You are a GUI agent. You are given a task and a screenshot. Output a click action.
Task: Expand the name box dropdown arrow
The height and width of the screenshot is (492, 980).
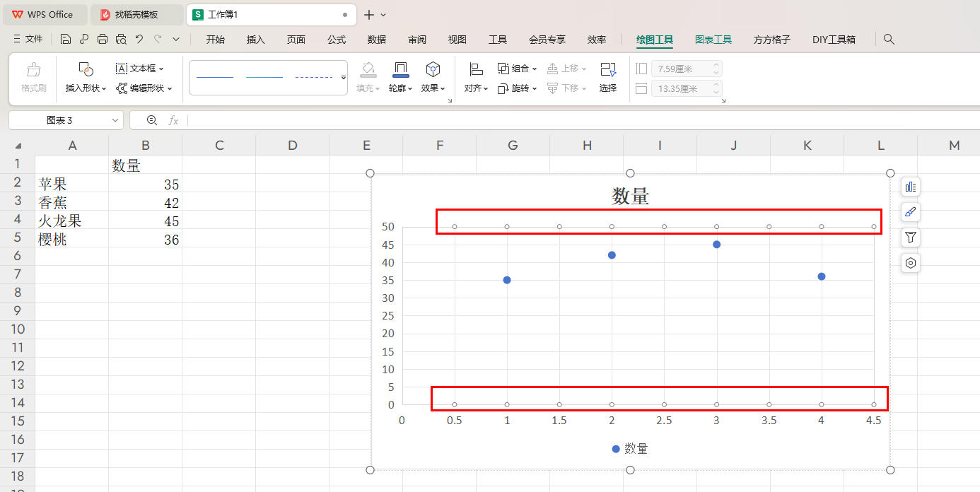coord(115,120)
